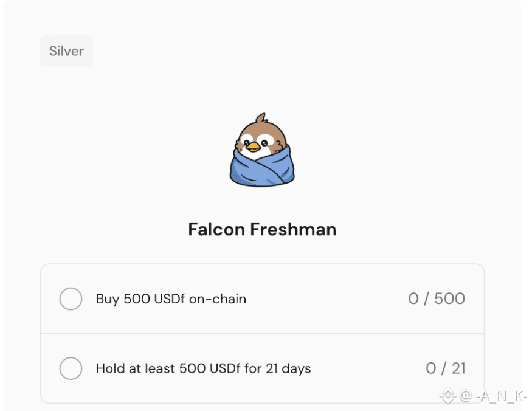Open the Buy 500 USDf task label
The height and width of the screenshot is (411, 532).
pyautogui.click(x=171, y=299)
